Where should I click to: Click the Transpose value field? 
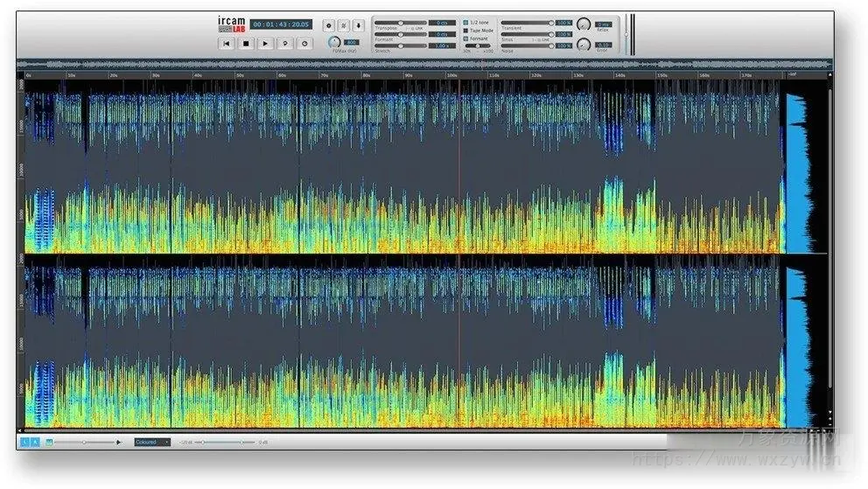click(442, 23)
